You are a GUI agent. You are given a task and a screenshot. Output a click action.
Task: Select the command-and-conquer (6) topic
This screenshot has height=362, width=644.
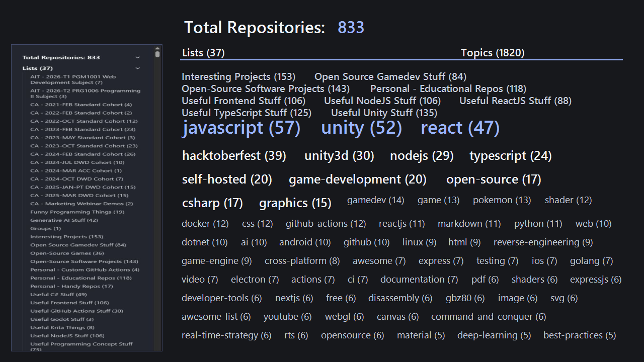point(489,317)
